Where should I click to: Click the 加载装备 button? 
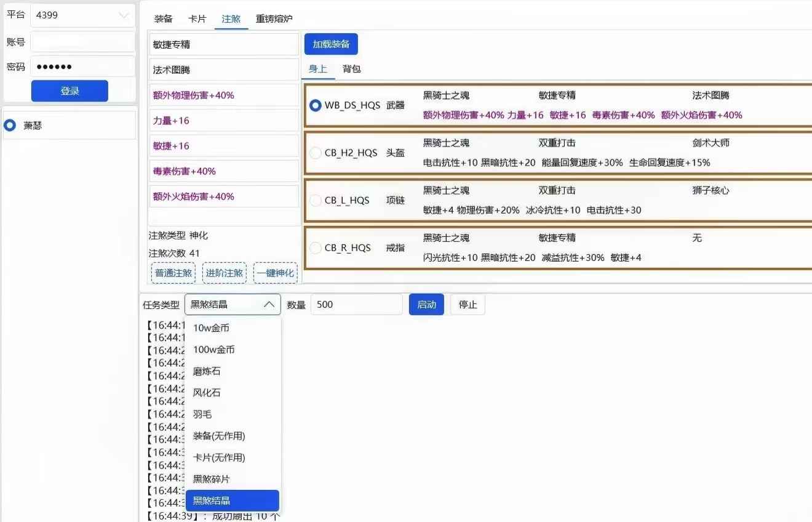coord(332,44)
